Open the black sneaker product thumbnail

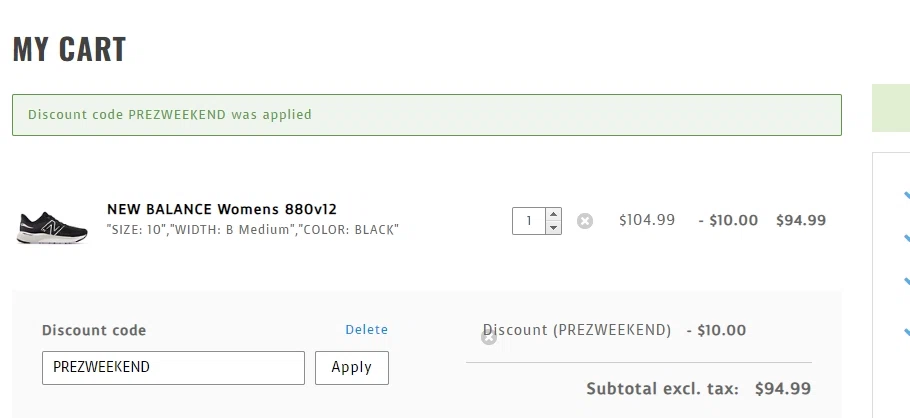click(x=53, y=226)
